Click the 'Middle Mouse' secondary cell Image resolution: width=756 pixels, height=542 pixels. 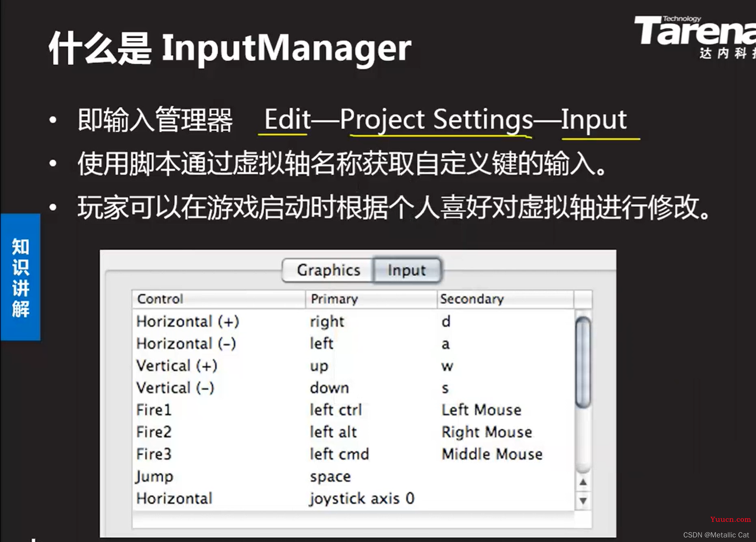[x=492, y=454]
